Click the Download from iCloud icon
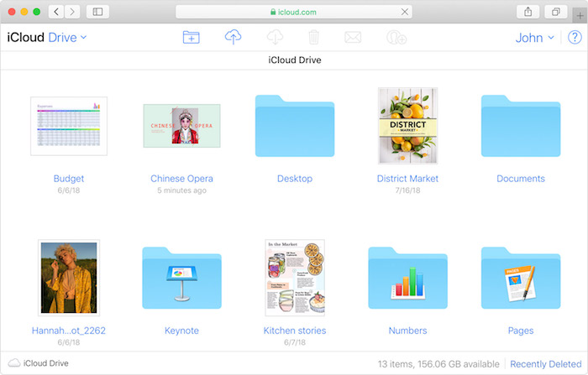This screenshot has width=588, height=375. click(275, 37)
